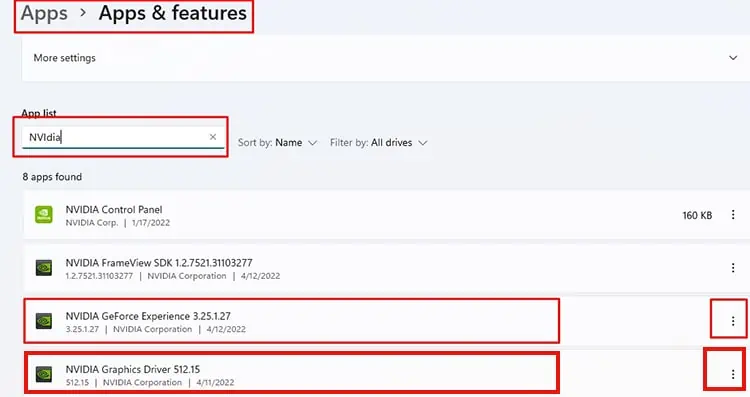750x397 pixels.
Task: Click the NVIDIA Graphics Driver app icon
Action: [x=44, y=374]
